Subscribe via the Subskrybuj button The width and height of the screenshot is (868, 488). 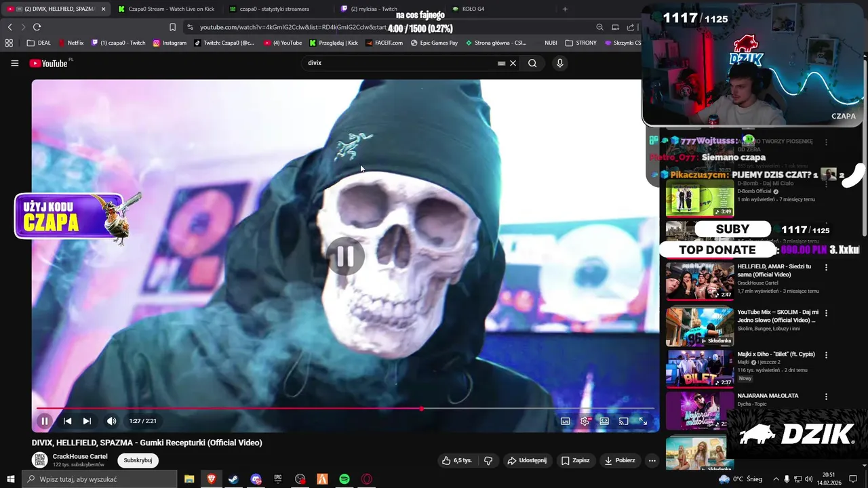click(138, 460)
